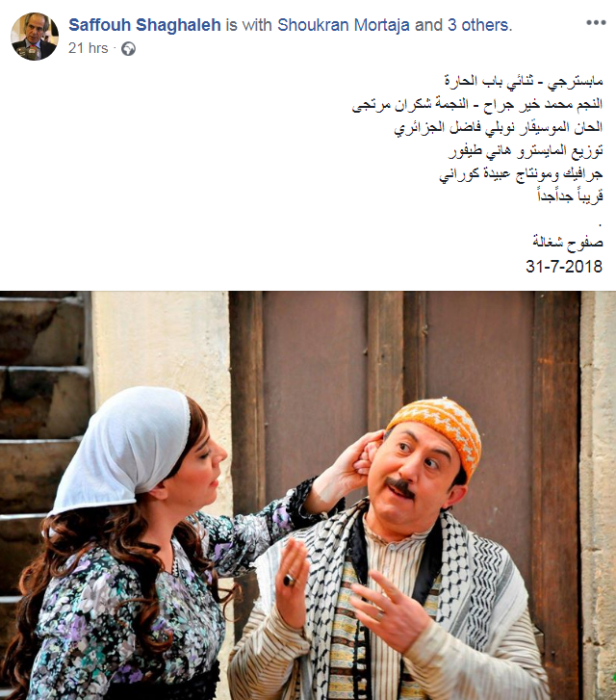The image size is (616, 700).
Task: Click the date text 31-7-2018
Action: [x=564, y=266]
